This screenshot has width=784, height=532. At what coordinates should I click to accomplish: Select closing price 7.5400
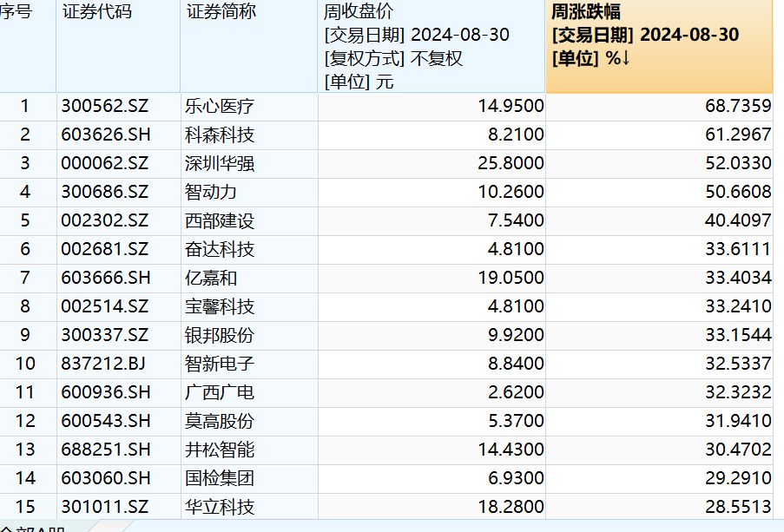coord(516,220)
